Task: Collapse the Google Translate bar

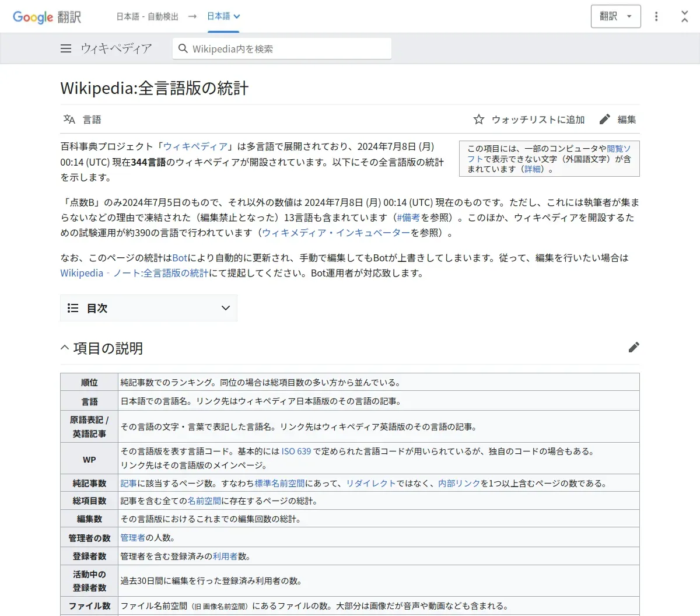Action: point(685,16)
